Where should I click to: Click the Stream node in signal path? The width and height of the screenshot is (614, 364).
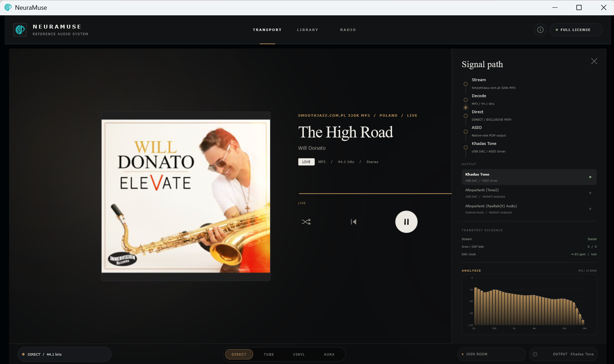[x=466, y=84]
